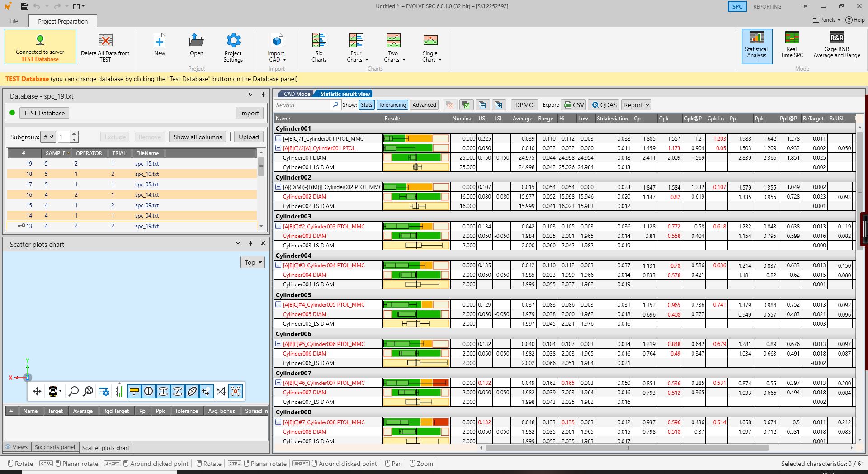Click Show all columns button
This screenshot has width=868, height=474.
coord(198,137)
